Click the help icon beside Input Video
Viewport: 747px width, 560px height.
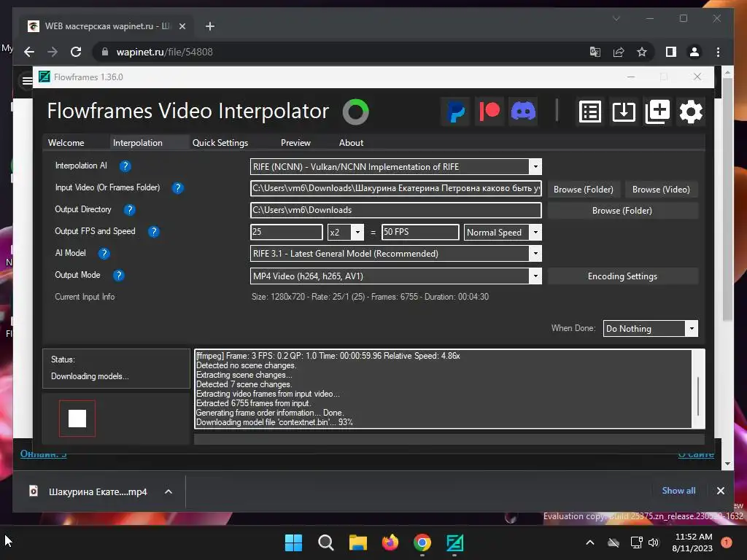(x=178, y=188)
